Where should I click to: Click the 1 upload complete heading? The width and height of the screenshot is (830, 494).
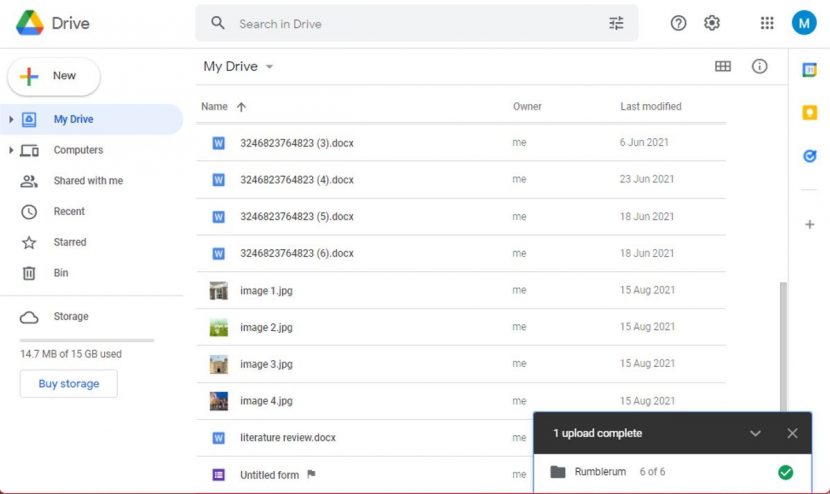click(597, 433)
